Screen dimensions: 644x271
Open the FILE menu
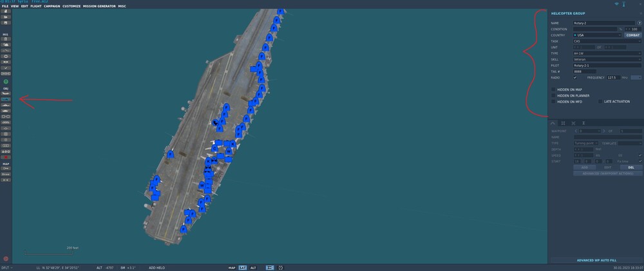(x=5, y=6)
